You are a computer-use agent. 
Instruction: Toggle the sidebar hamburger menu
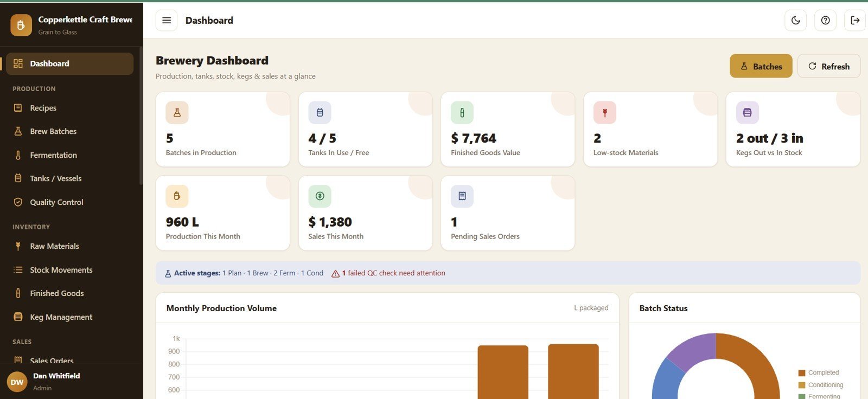(x=167, y=20)
